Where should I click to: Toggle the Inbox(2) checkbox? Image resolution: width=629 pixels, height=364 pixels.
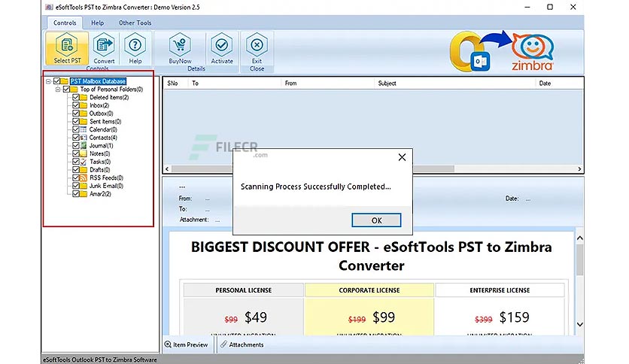tap(76, 105)
